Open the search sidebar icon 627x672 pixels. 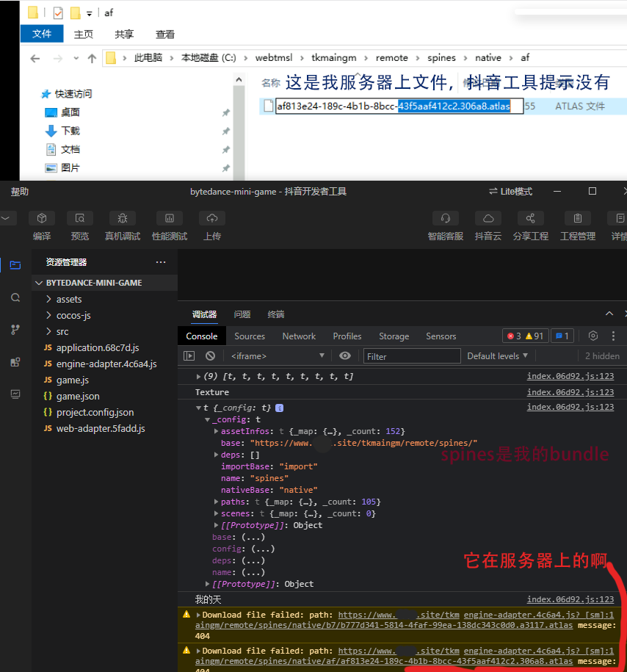pyautogui.click(x=15, y=297)
